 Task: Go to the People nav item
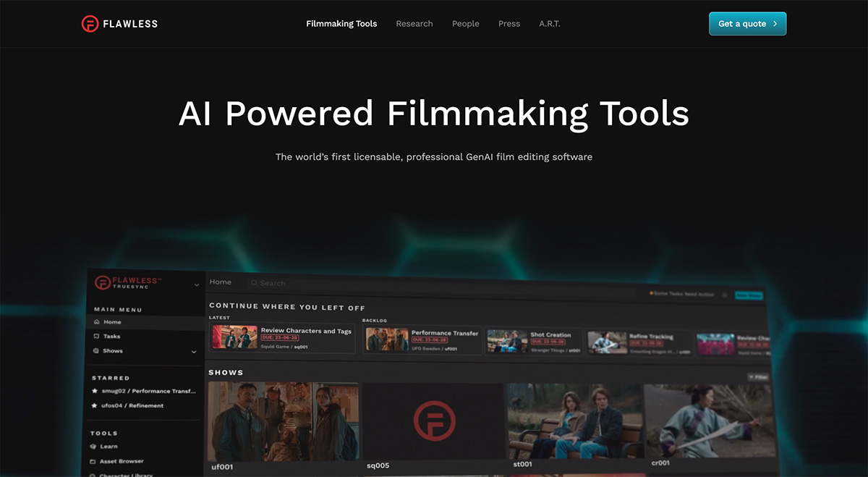click(x=466, y=24)
